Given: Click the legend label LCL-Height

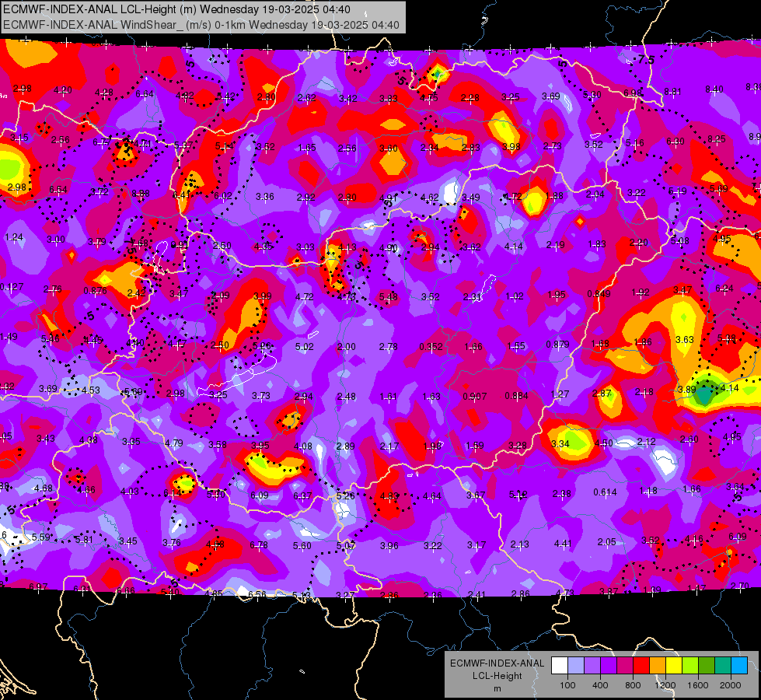Looking at the screenshot, I should (x=497, y=676).
